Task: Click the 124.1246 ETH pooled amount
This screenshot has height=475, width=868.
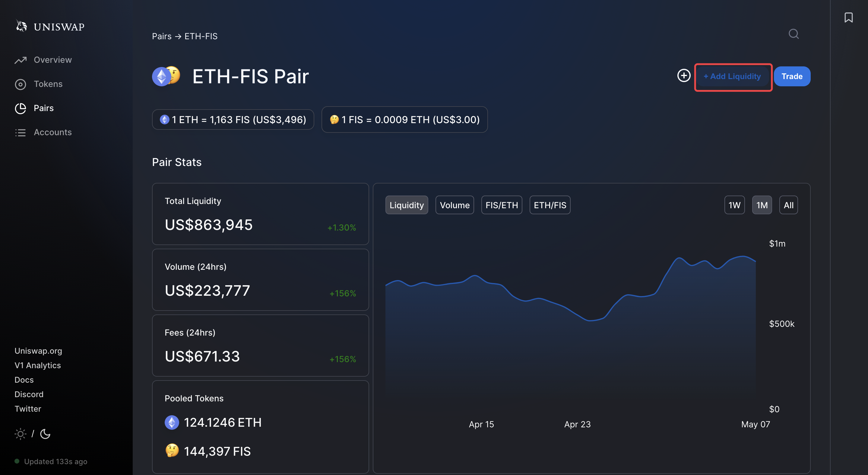Action: tap(222, 423)
